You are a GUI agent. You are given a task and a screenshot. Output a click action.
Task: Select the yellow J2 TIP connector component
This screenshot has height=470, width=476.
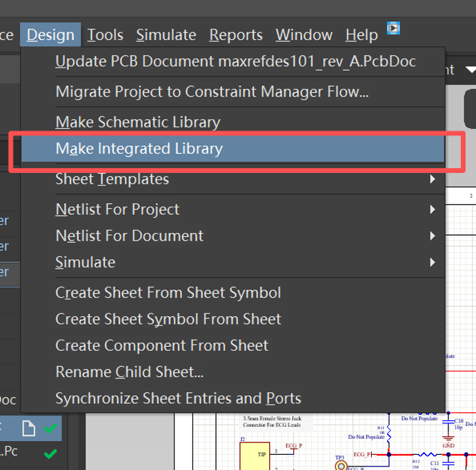click(255, 456)
